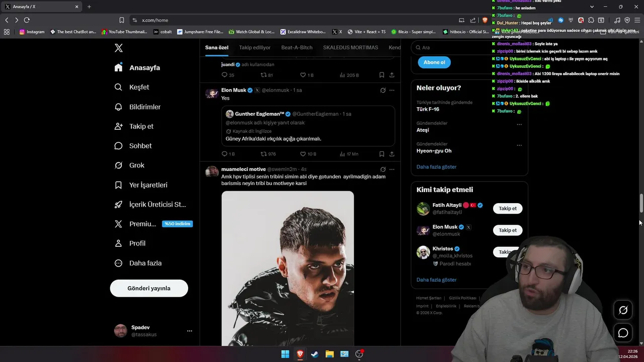Open muameleci motive post image
This screenshot has width=644, height=362.
288,268
